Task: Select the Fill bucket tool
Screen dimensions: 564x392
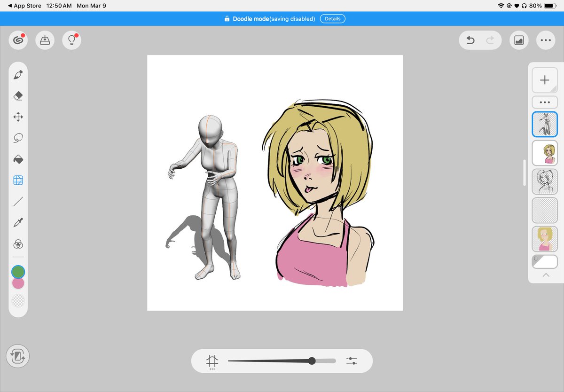Action: click(x=18, y=159)
